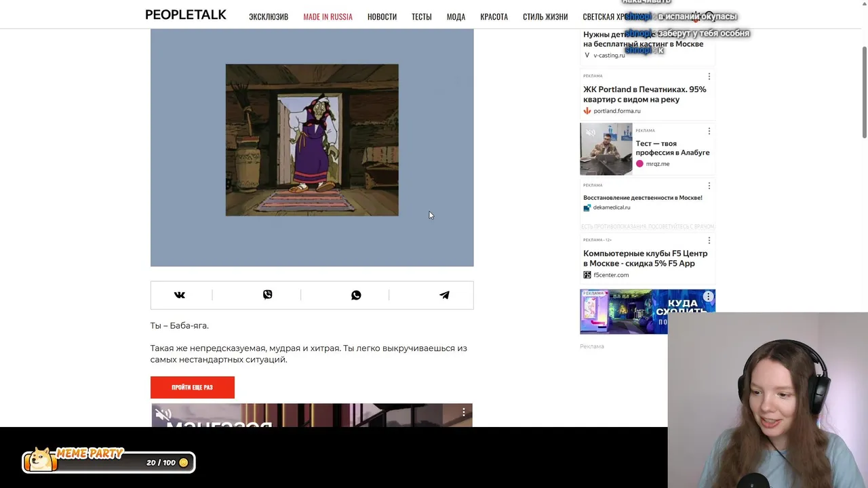This screenshot has height=488, width=868.
Task: Click the Baba Yaga result image
Action: tap(312, 140)
